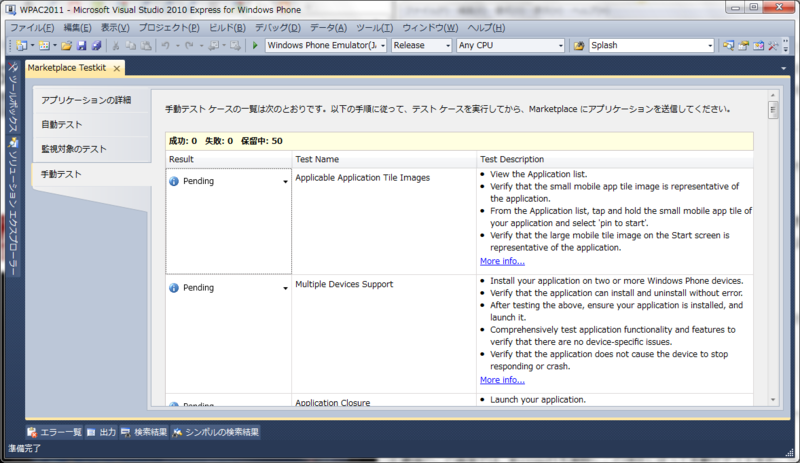Start debugging with the green play icon
This screenshot has width=800, height=463.
click(x=255, y=45)
